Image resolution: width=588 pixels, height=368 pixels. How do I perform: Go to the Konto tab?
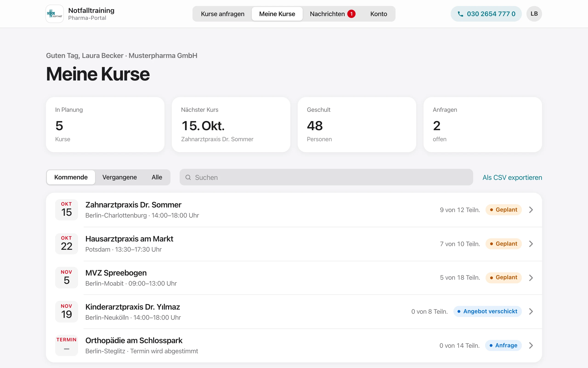[379, 14]
